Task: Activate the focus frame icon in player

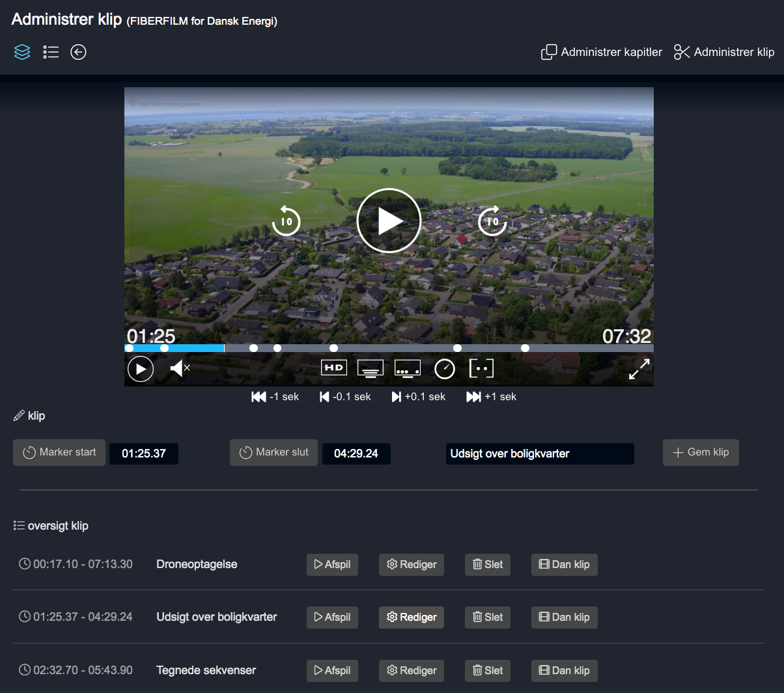Action: (x=481, y=368)
